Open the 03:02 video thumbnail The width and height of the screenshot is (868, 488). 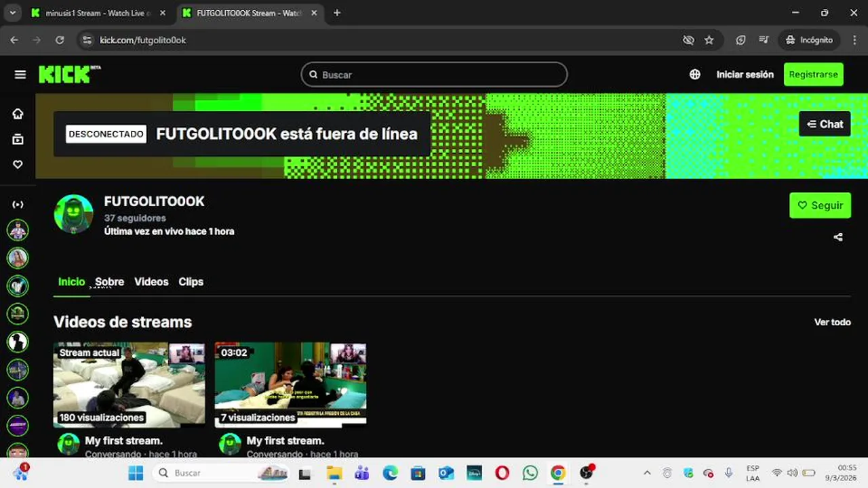290,384
